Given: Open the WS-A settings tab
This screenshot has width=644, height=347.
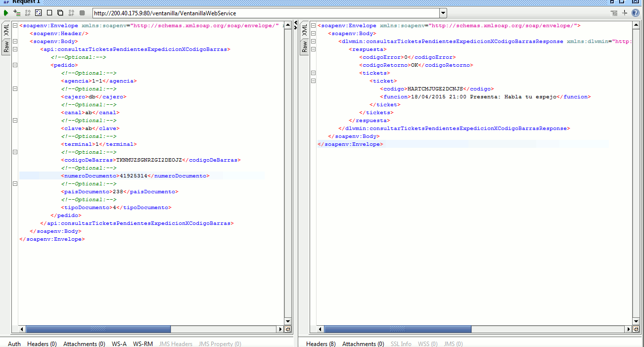Looking at the screenshot, I should click(x=119, y=344).
